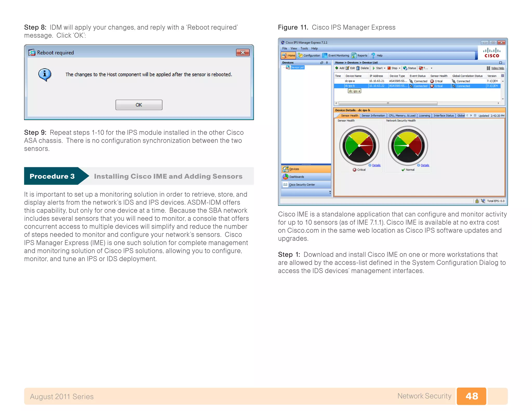The height and width of the screenshot is (411, 532).
Task: Click the Reports toolbar icon
Action: (354, 55)
